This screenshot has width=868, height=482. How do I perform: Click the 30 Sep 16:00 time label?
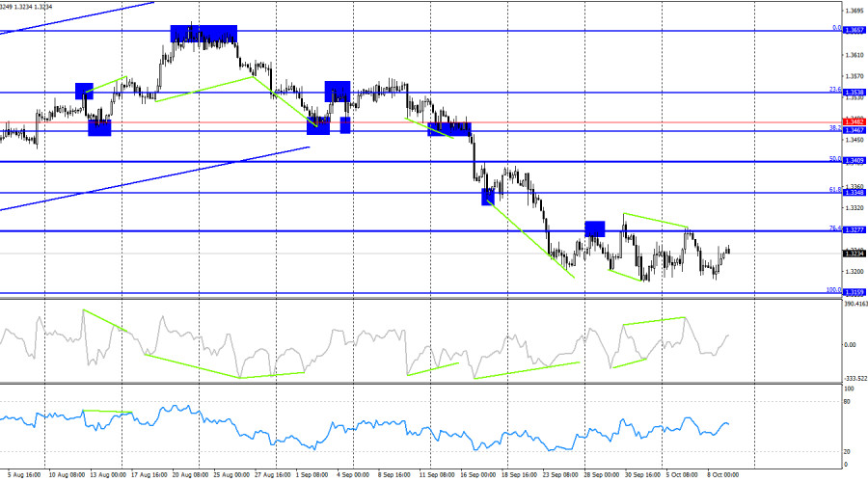tap(642, 475)
